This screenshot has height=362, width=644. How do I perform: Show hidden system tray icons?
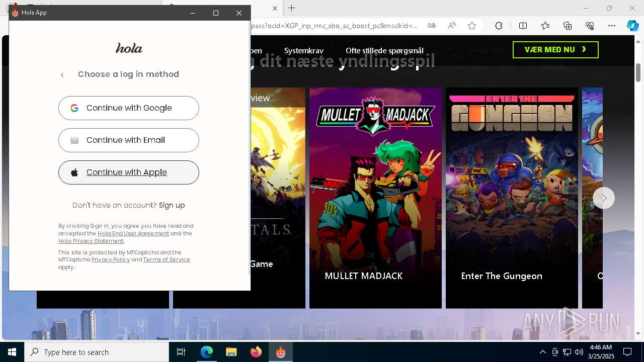(543, 352)
